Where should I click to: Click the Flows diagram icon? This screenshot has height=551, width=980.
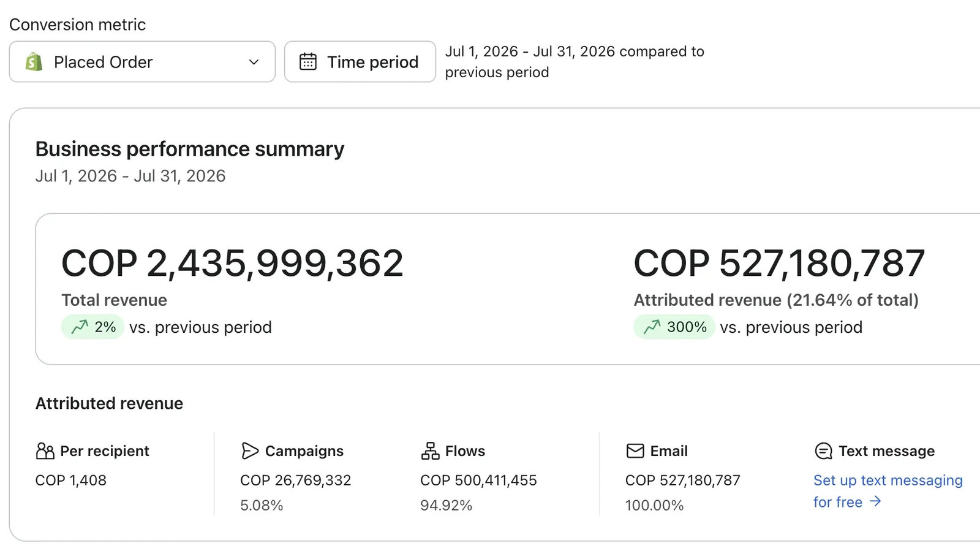coord(430,451)
